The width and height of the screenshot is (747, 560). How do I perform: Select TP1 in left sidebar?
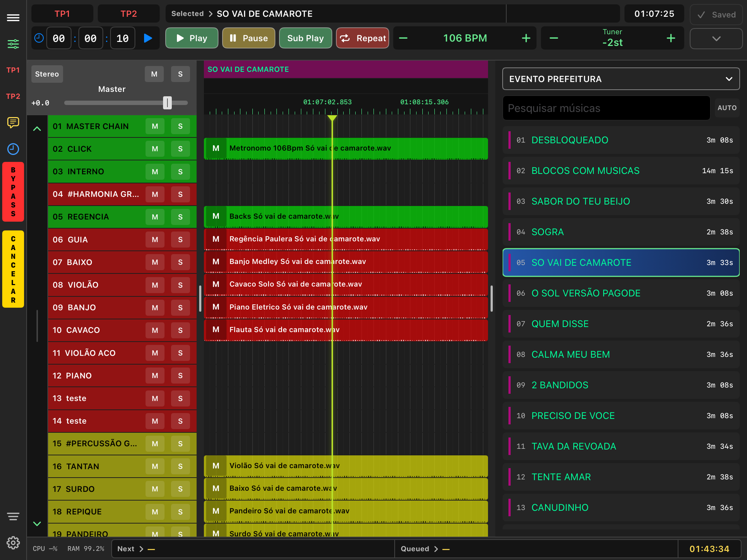point(13,70)
